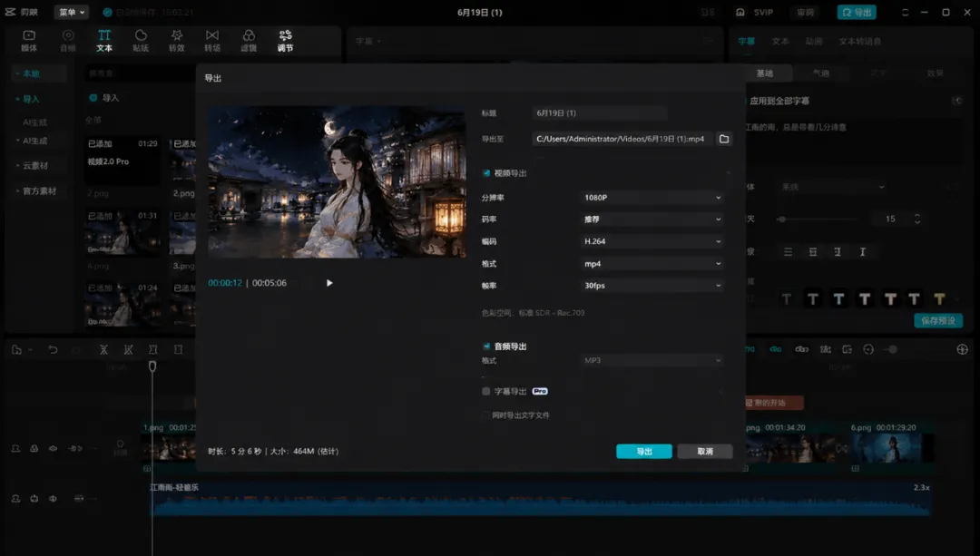
Task: Play the export preview video
Action: tap(329, 283)
